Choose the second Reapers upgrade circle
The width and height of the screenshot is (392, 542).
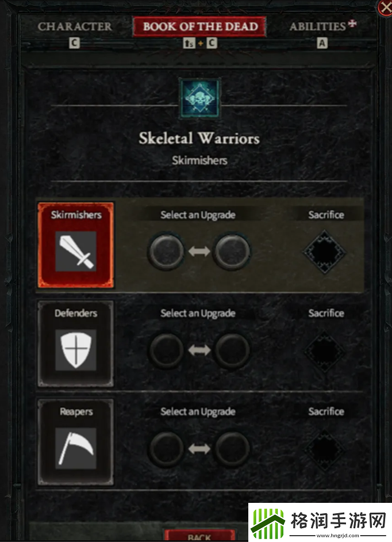pyautogui.click(x=232, y=449)
